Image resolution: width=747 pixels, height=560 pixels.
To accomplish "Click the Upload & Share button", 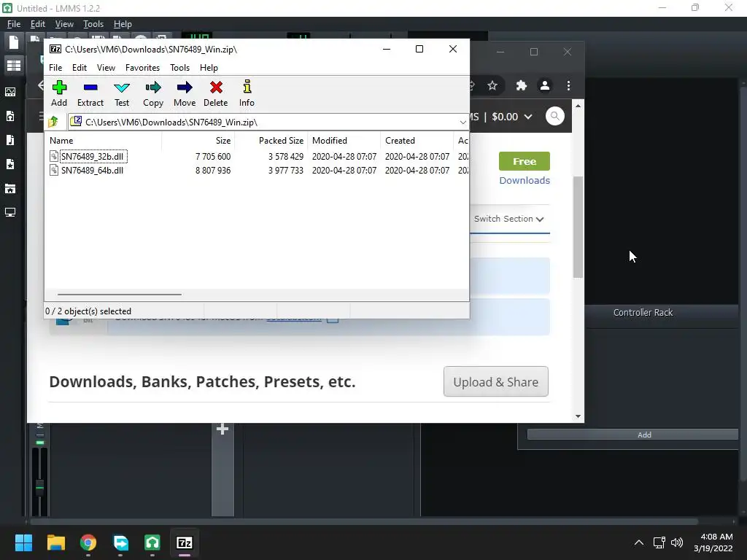I will (x=495, y=381).
